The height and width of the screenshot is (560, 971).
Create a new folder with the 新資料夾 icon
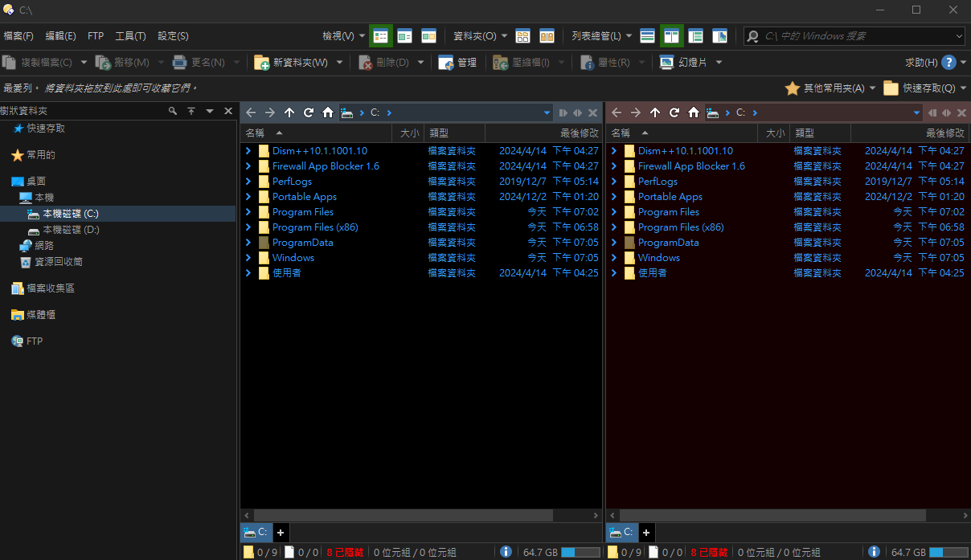pos(261,62)
